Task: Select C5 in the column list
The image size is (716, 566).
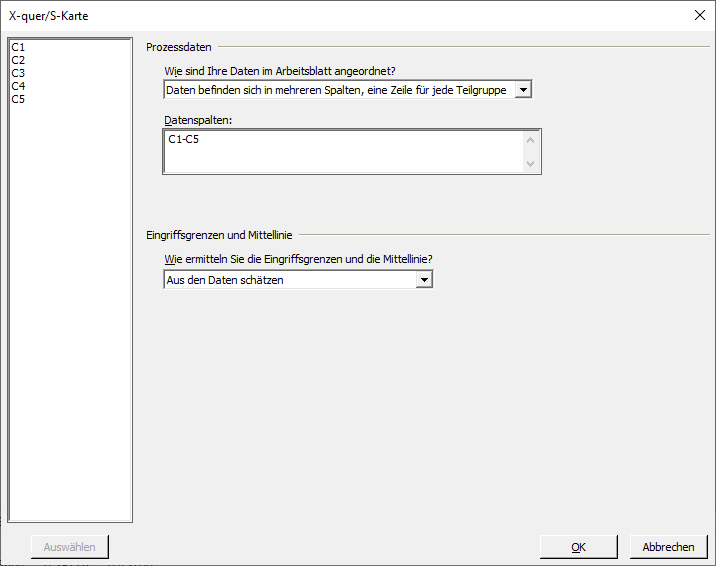Action: coord(18,99)
